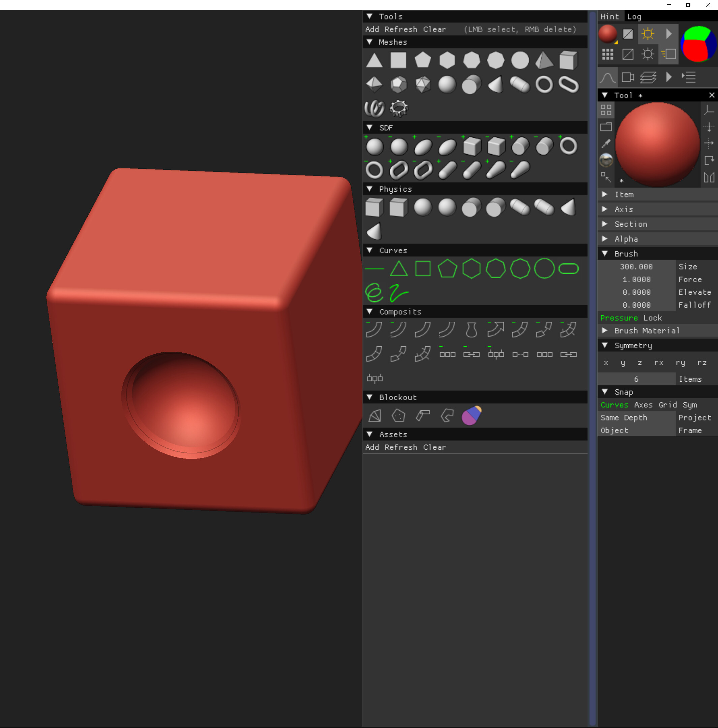Toggle Pressure option in Brush

tap(619, 318)
